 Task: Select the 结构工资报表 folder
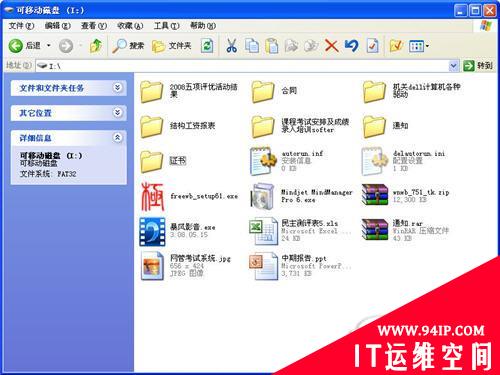[178, 126]
